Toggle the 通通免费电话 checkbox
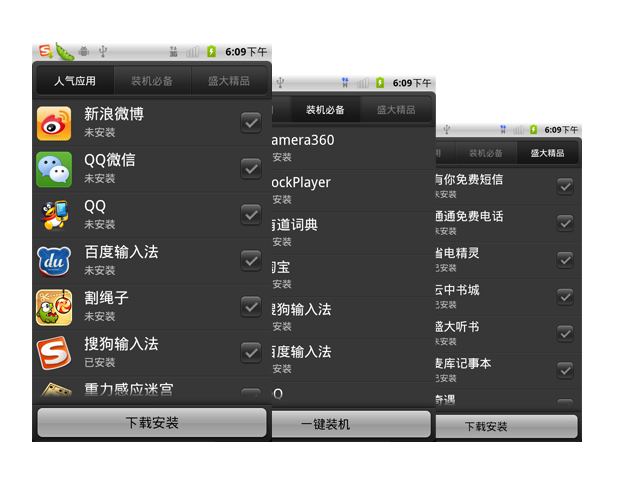The height and width of the screenshot is (486, 630). tap(565, 223)
